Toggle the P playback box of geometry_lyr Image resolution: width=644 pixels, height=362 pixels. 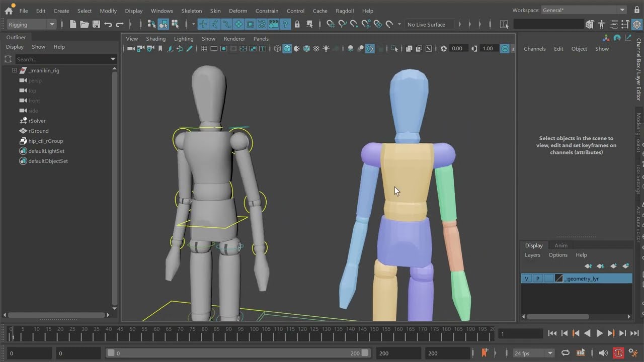[x=537, y=279]
